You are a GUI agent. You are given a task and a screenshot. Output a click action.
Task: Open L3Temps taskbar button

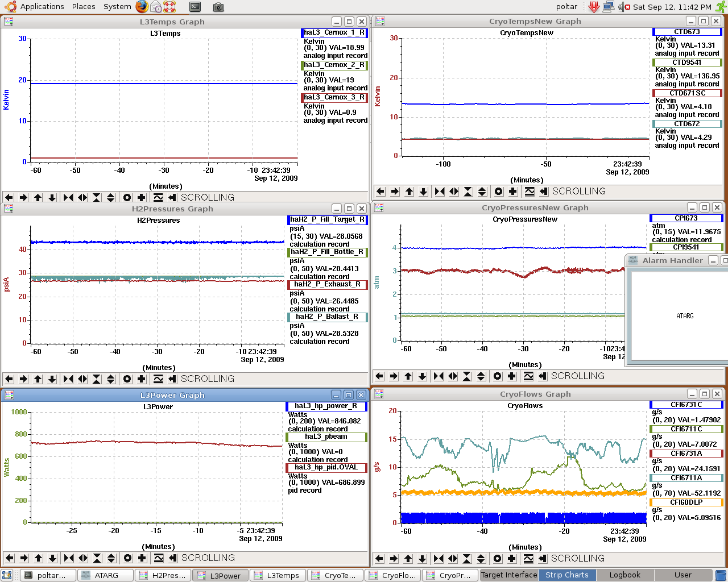click(x=278, y=575)
